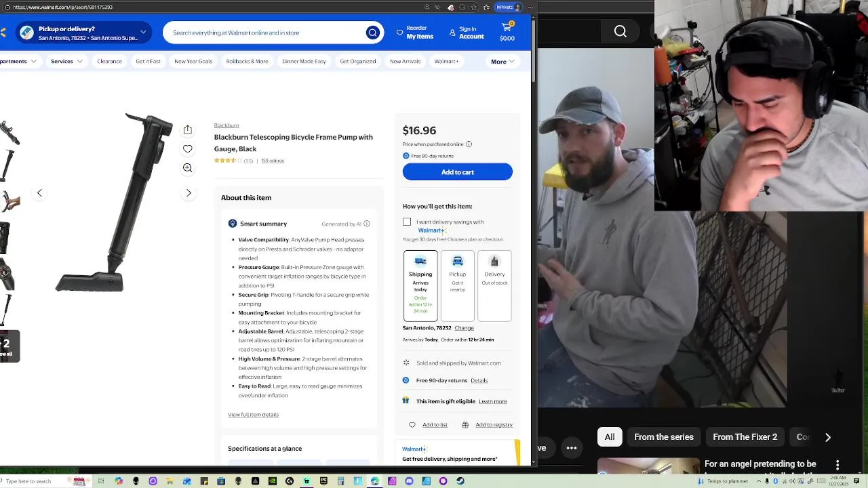
Task: Open Rollbacks & More menu item
Action: pyautogui.click(x=247, y=61)
